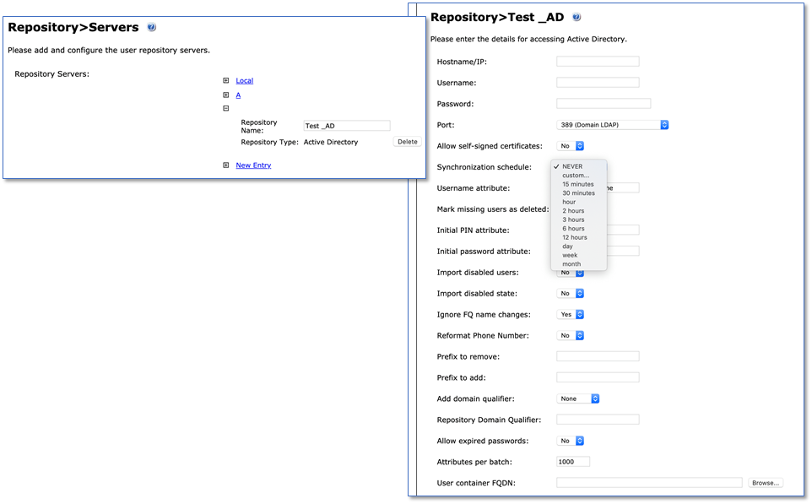The image size is (812, 504).
Task: Click the 'Mark missing users as deleted:' label
Action: [x=493, y=209]
